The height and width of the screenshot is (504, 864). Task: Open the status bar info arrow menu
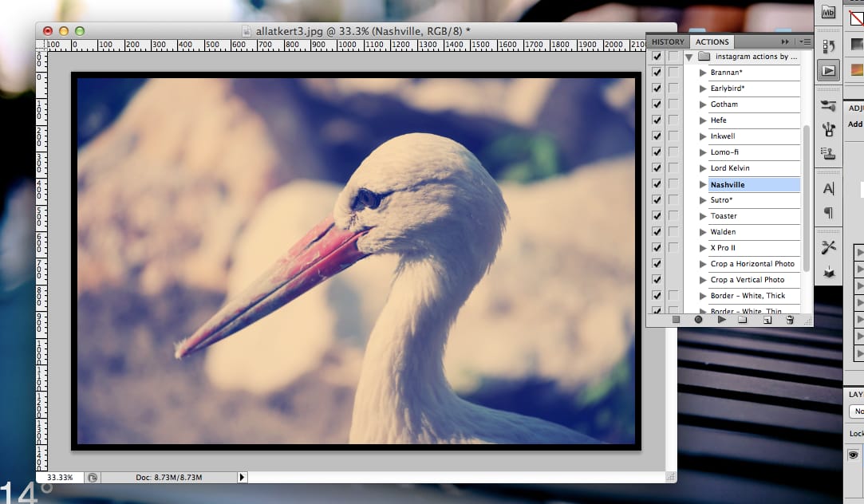(x=242, y=478)
